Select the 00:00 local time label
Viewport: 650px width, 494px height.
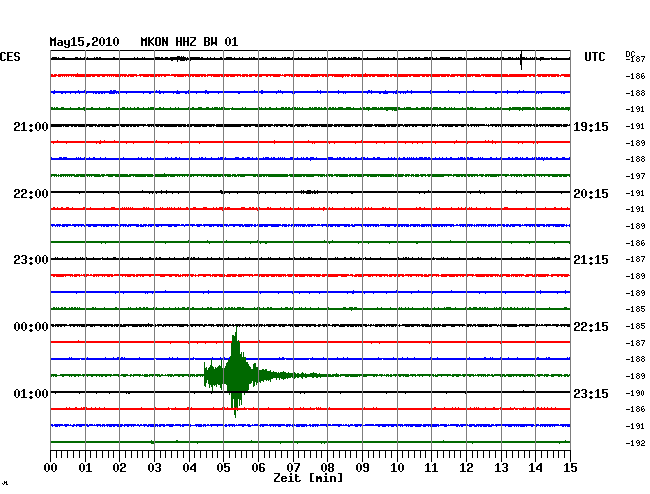click(x=31, y=327)
